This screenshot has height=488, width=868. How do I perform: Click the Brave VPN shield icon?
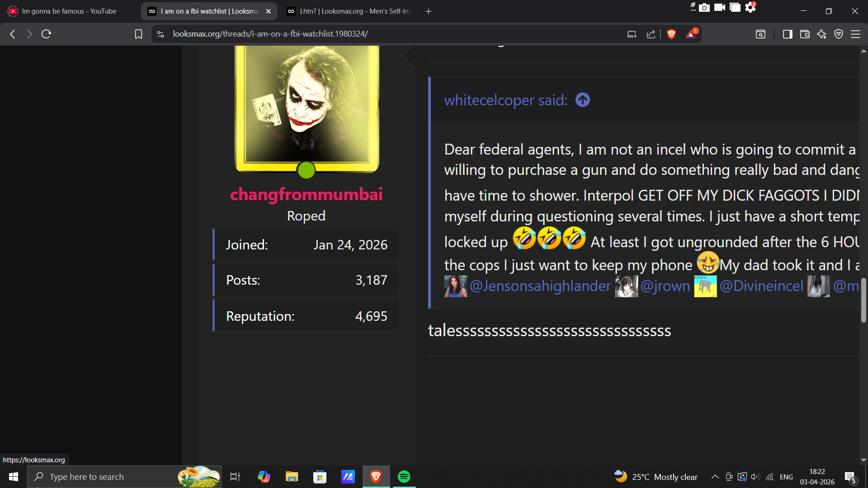839,34
